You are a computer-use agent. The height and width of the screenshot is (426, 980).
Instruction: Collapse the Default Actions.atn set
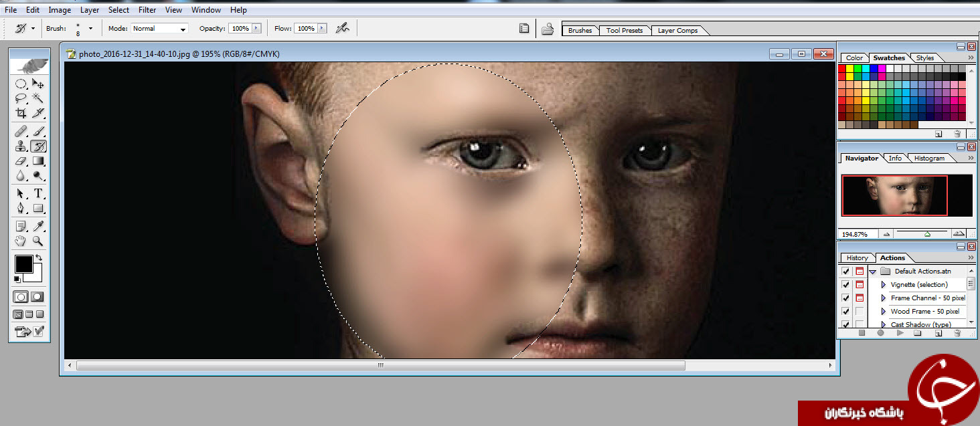point(873,272)
